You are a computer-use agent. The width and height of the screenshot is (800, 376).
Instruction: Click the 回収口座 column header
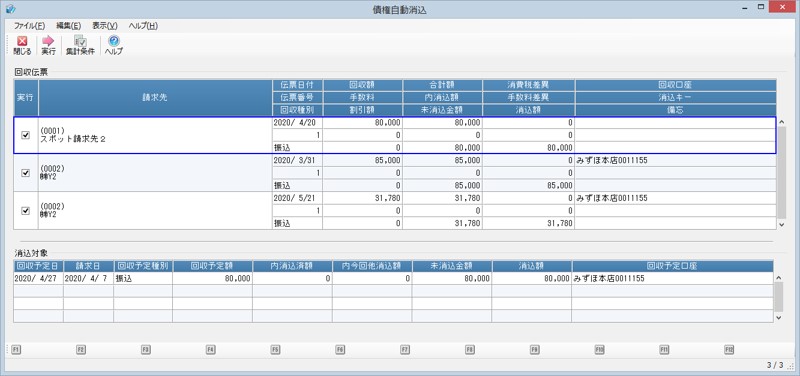[676, 85]
